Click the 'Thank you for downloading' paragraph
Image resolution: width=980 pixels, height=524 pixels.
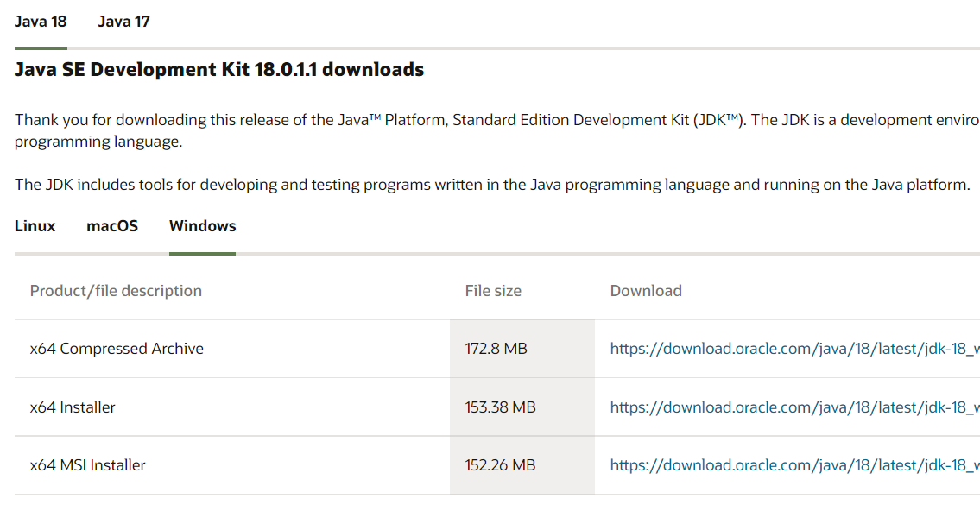click(x=492, y=130)
